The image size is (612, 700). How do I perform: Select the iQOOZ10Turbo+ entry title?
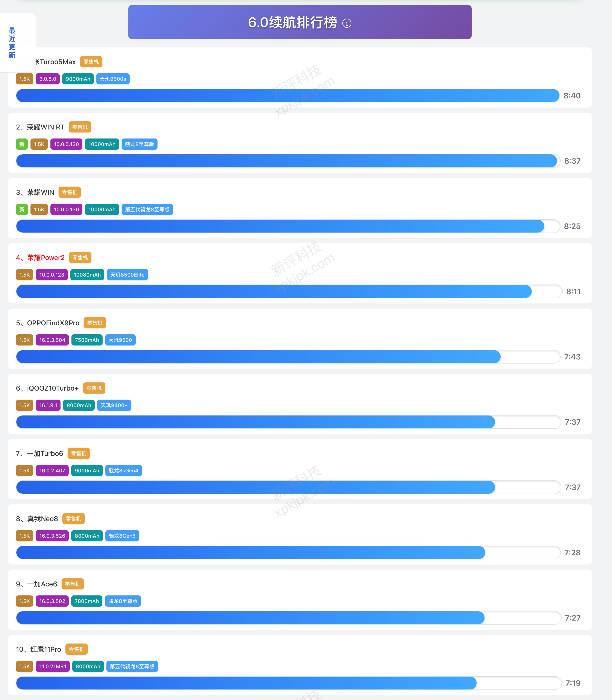(x=47, y=388)
